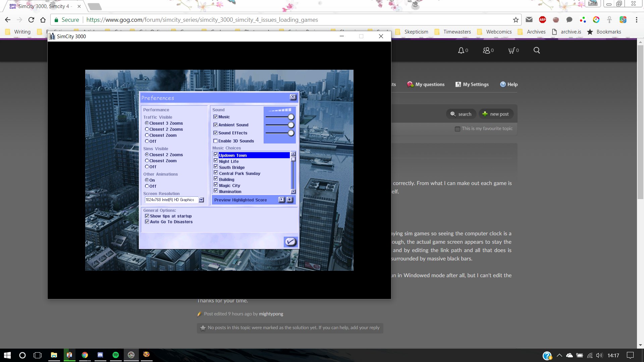Toggle Show tips at startup

[147, 216]
